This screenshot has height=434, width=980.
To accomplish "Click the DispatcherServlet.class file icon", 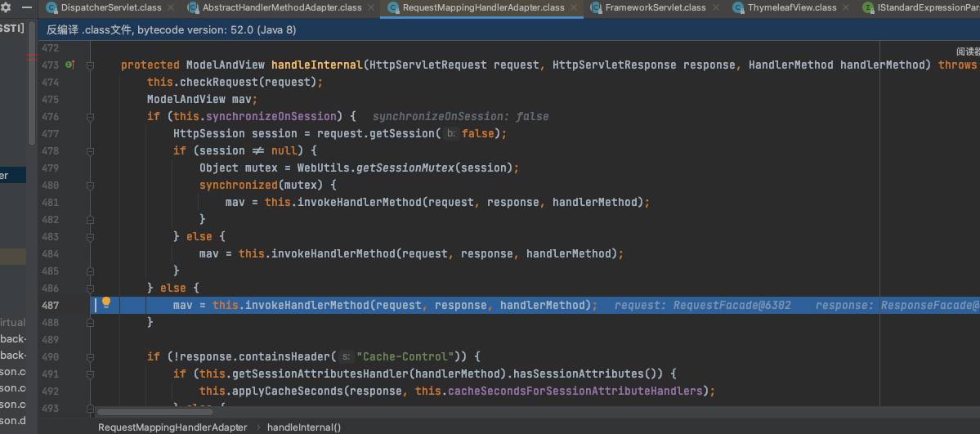I will (51, 8).
